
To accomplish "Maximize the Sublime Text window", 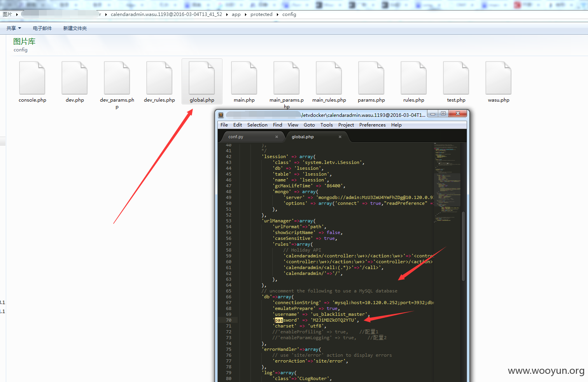I will pyautogui.click(x=443, y=114).
